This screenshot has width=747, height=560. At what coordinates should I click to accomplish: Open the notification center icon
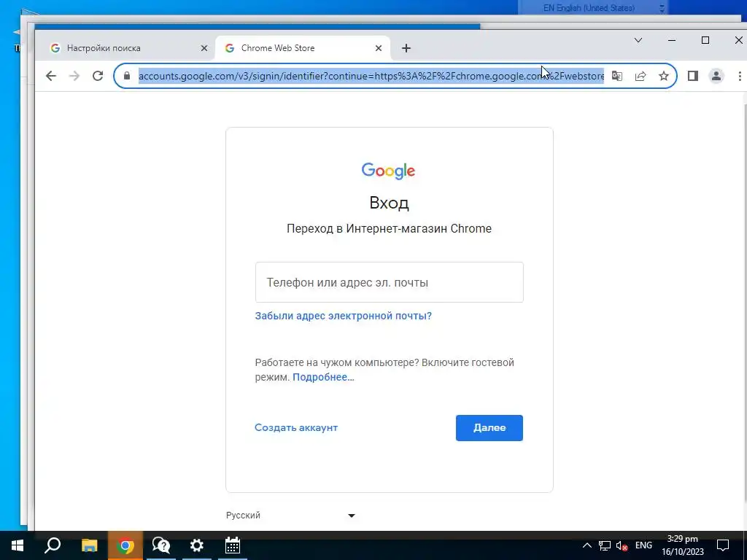click(x=723, y=545)
